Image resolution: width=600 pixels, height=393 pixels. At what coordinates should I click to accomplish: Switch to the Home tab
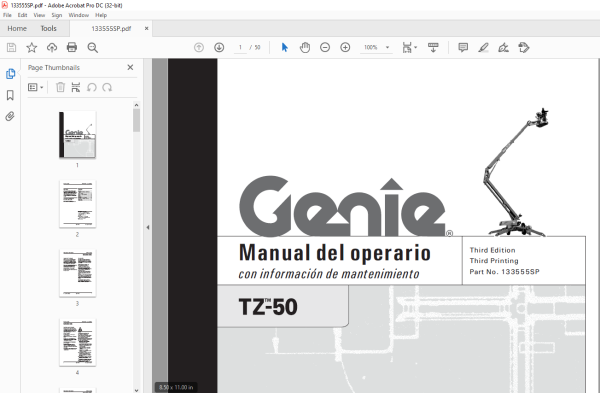[17, 28]
